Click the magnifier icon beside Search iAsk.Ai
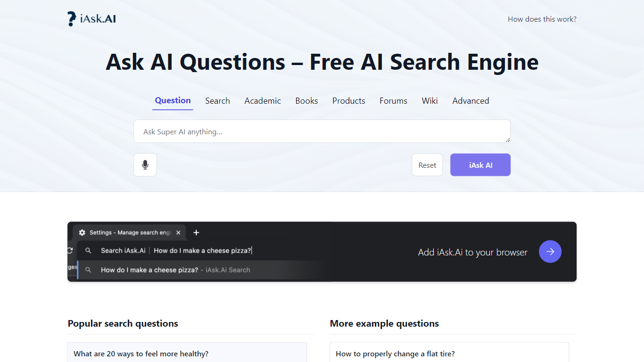This screenshot has height=362, width=644. pyautogui.click(x=88, y=251)
